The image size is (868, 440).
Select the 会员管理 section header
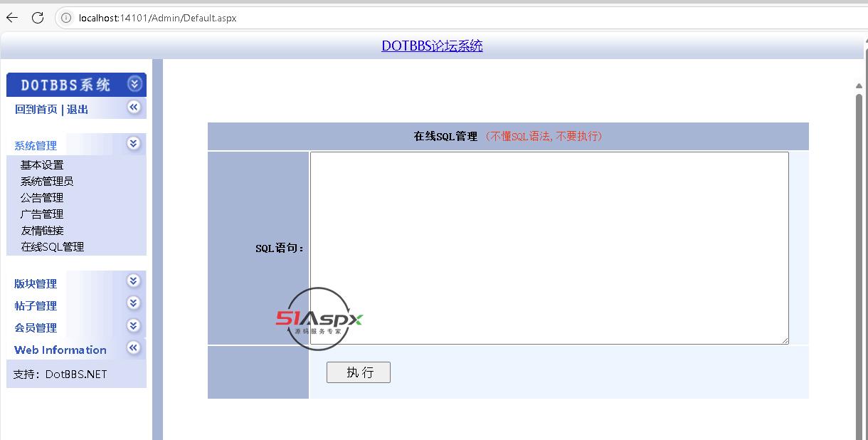(36, 328)
